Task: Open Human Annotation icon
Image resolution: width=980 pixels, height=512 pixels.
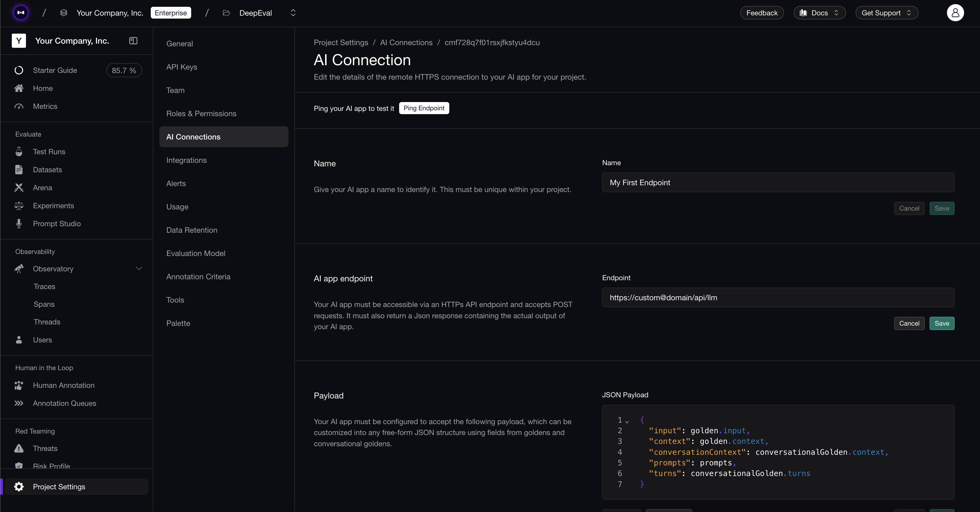Action: [x=19, y=385]
